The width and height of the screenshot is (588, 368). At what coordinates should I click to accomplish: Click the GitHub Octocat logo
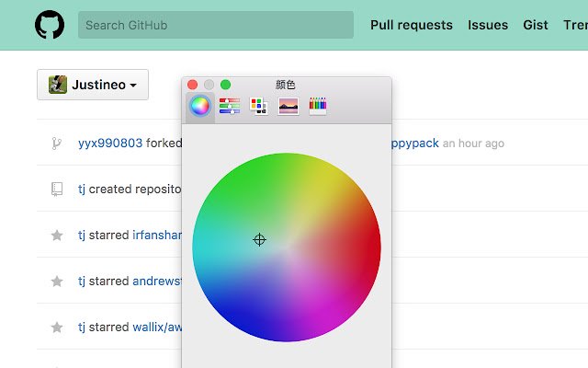50,25
